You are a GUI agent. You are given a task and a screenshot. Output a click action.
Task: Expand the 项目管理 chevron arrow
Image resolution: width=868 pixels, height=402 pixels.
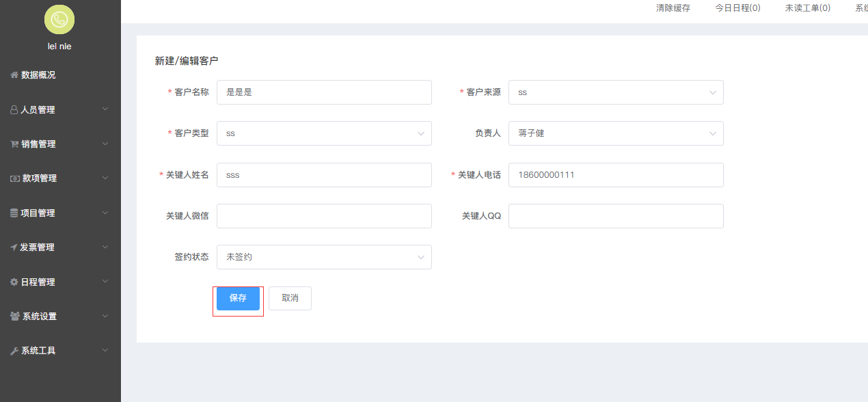(x=105, y=213)
